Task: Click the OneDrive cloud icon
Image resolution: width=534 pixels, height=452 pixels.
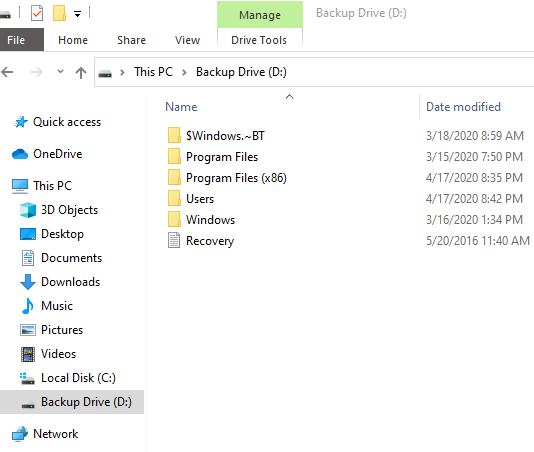Action: click(20, 154)
